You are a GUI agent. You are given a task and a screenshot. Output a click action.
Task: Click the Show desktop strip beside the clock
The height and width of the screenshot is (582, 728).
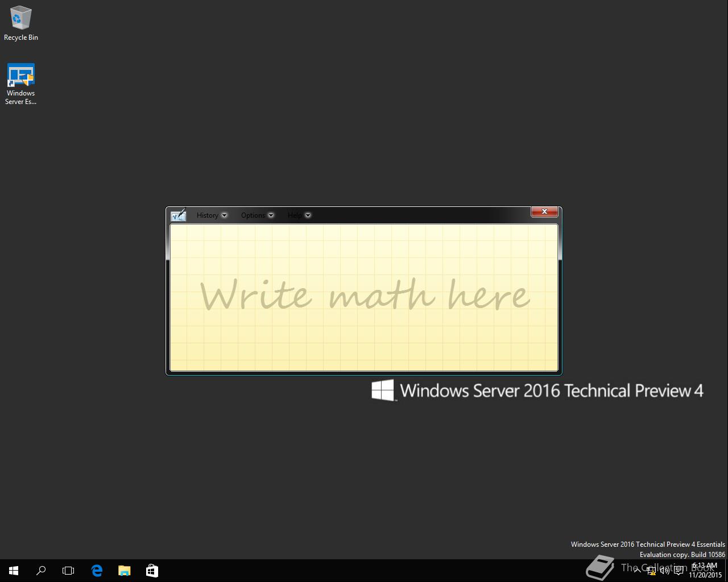[726, 571]
